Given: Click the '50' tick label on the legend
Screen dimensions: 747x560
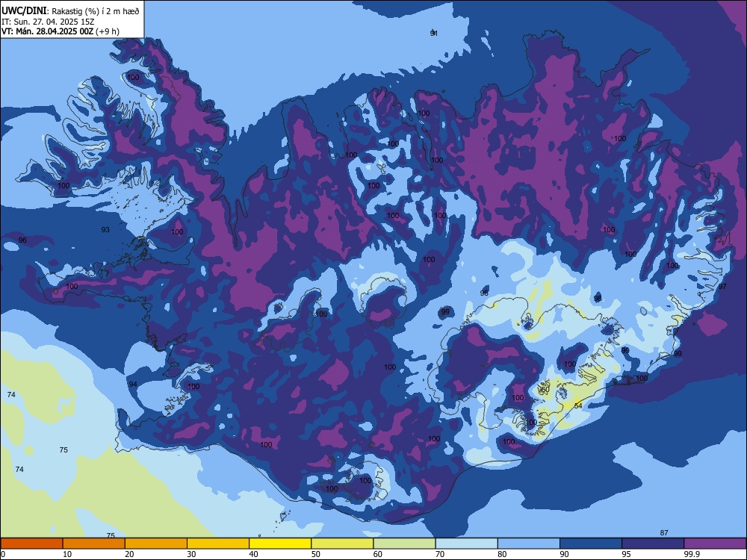Looking at the screenshot, I should click(315, 554).
